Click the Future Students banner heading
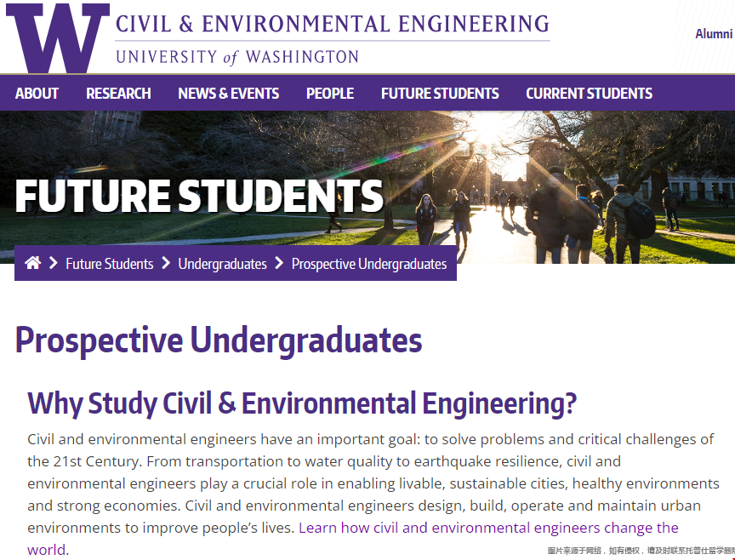Image resolution: width=735 pixels, height=560 pixels. tap(199, 196)
